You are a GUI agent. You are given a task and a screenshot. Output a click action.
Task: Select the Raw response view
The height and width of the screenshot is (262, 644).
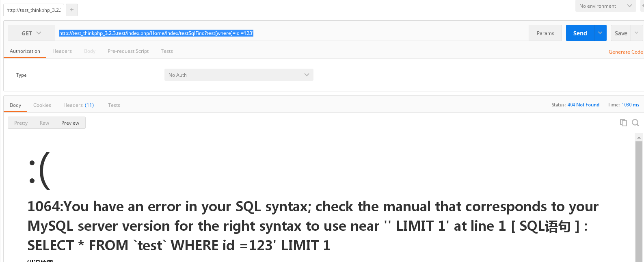coord(44,123)
